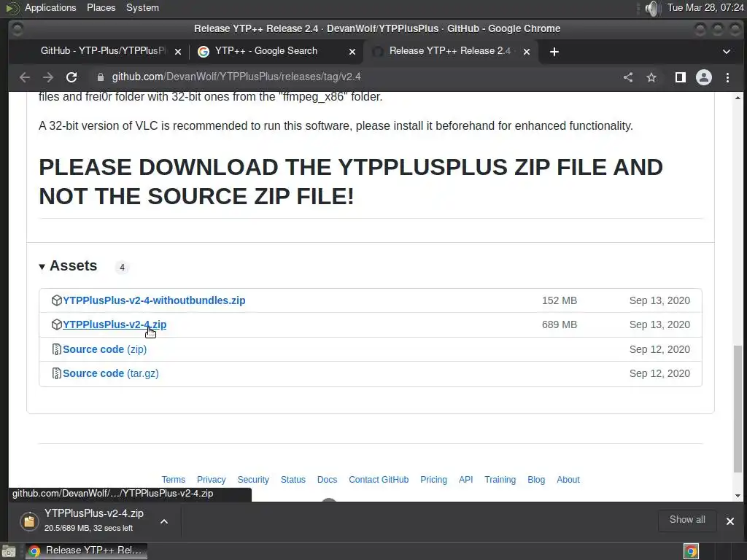The image size is (747, 560).
Task: Click file-zip icon beside Source code (tar.gz)
Action: (x=57, y=373)
